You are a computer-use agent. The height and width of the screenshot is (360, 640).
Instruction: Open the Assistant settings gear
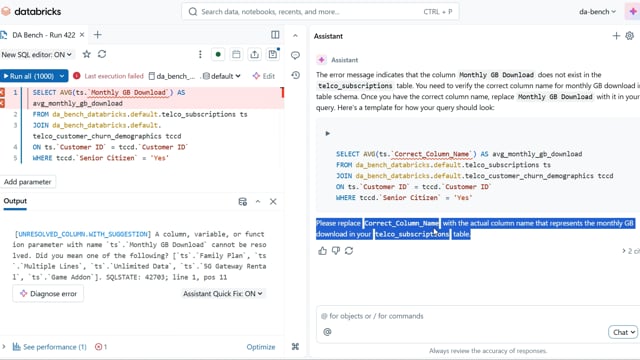pos(630,36)
